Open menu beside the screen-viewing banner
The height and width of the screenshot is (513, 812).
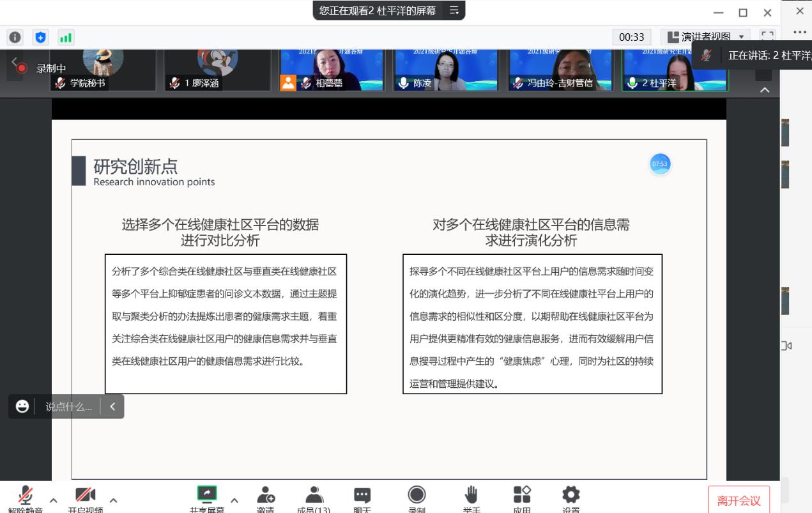point(454,10)
